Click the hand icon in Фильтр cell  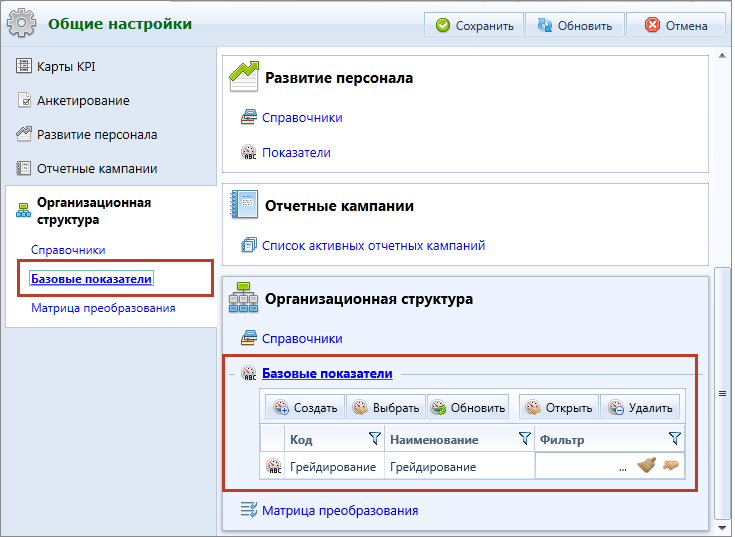pyautogui.click(x=671, y=465)
